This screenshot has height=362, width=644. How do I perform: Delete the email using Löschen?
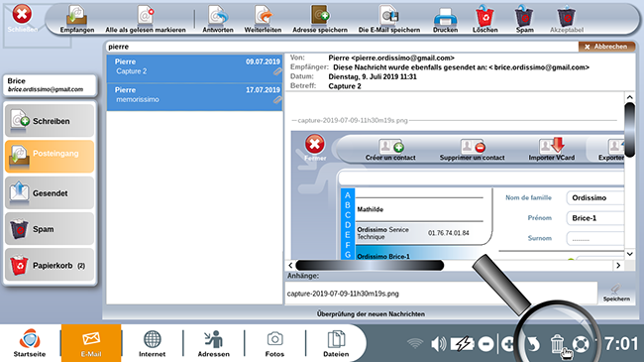coord(485,19)
